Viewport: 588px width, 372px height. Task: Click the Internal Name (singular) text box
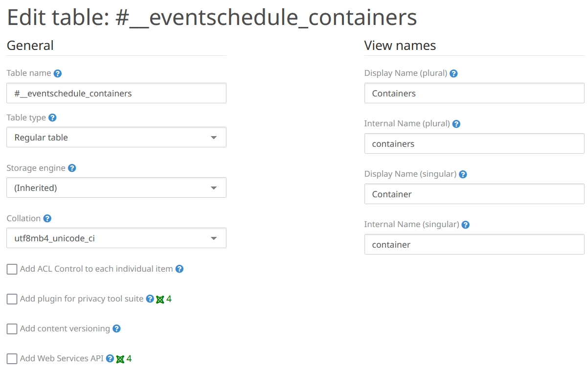(x=474, y=244)
